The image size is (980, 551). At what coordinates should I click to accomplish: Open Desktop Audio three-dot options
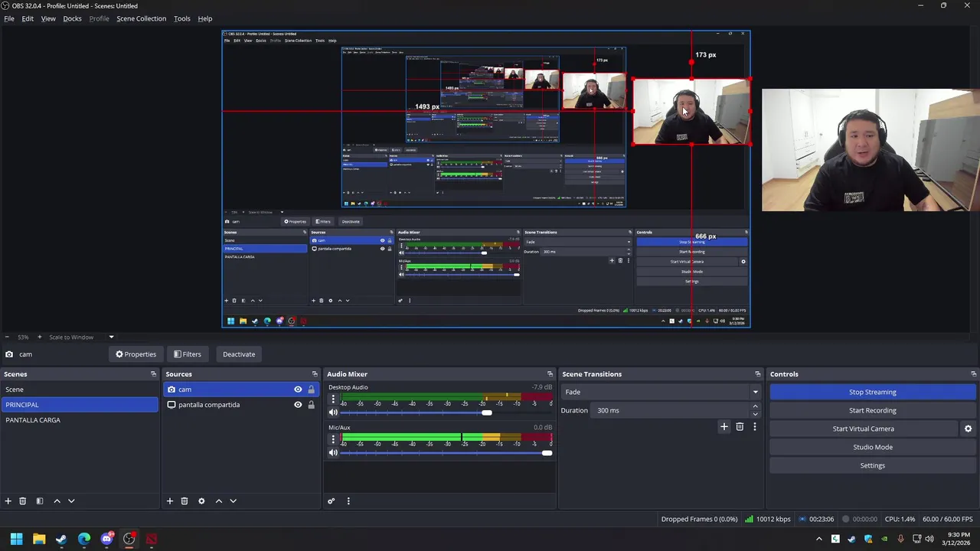tap(333, 400)
